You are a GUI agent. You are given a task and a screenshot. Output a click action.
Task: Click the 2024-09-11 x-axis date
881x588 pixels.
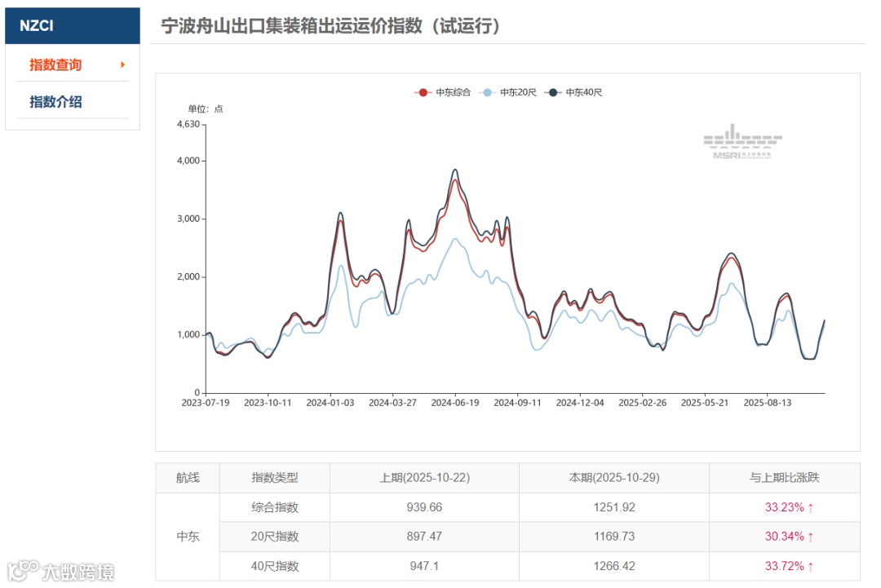point(517,403)
